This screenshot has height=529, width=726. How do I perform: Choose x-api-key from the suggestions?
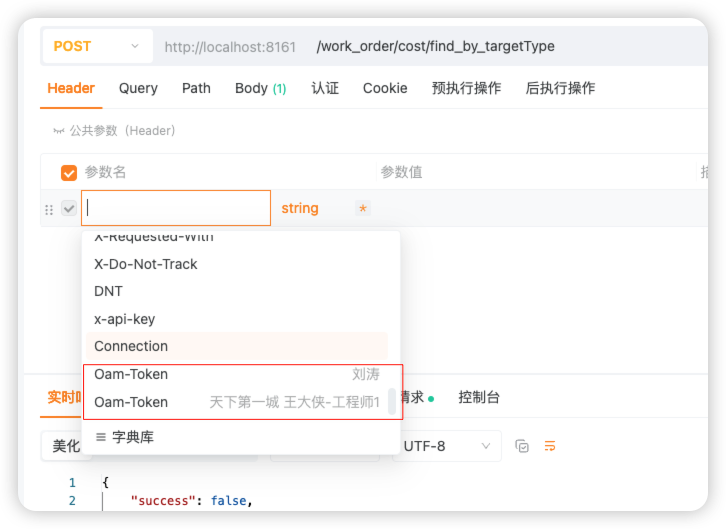tap(236, 319)
